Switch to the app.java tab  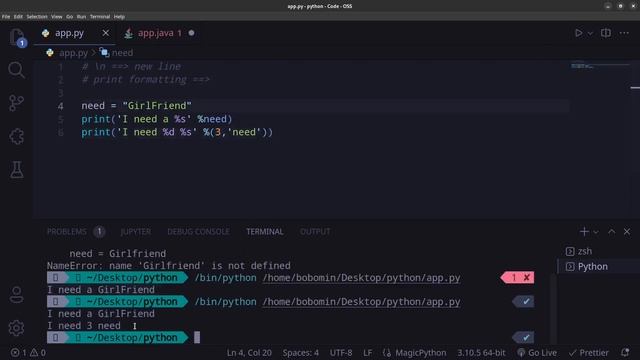[159, 33]
